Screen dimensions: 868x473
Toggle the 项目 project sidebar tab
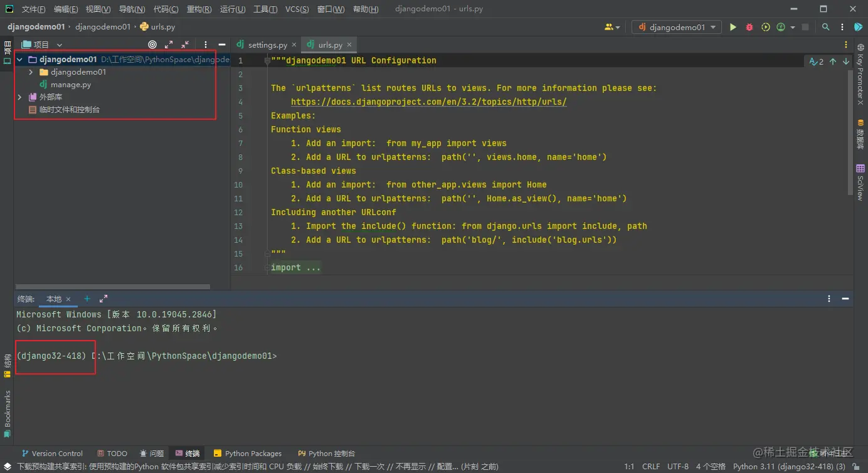[x=7, y=52]
